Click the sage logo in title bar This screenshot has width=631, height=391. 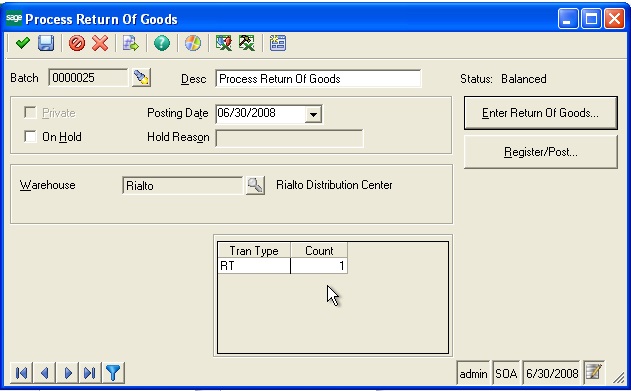[x=14, y=18]
